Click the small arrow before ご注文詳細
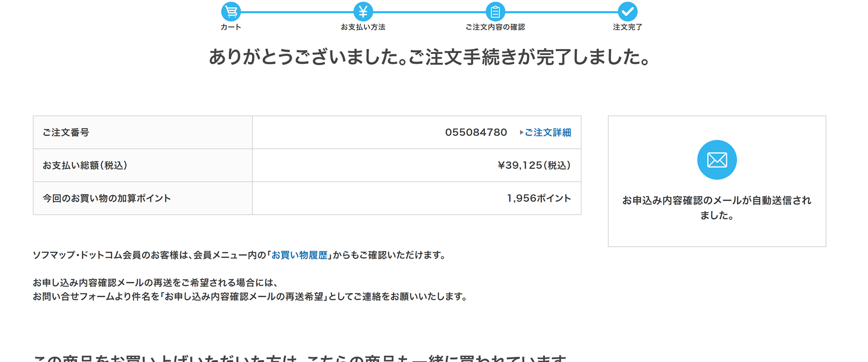 pyautogui.click(x=521, y=132)
